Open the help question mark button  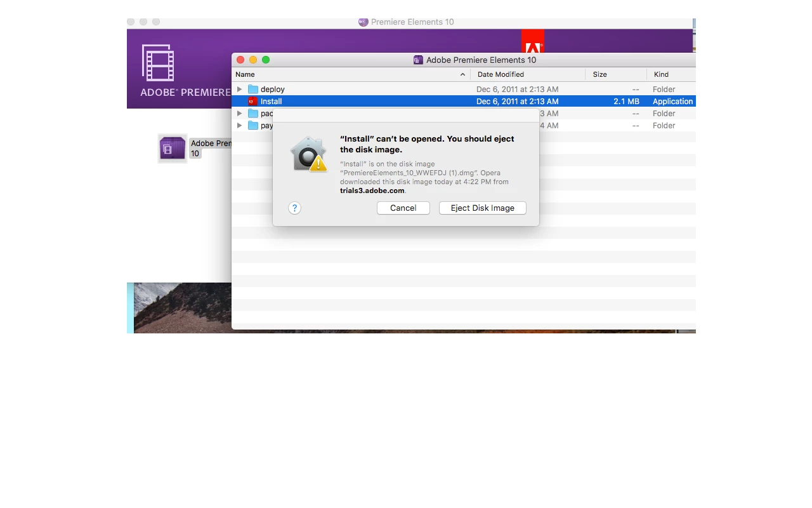tap(294, 208)
